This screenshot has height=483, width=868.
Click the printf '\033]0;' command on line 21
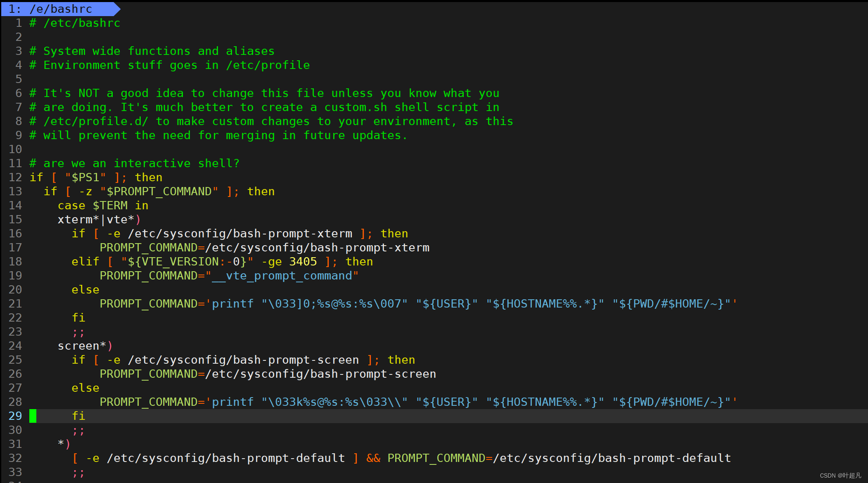point(418,304)
